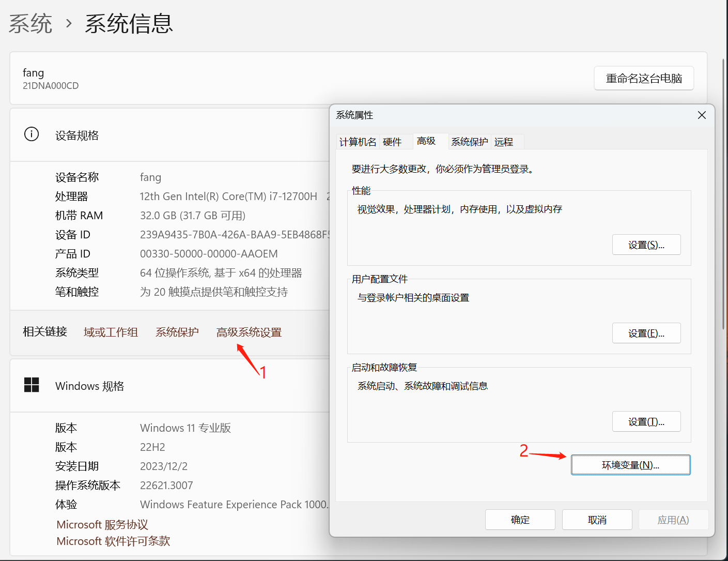Screen dimensions: 728x561
Task: Click the Windows logo icon beside Windows 规格
Action: pos(32,385)
